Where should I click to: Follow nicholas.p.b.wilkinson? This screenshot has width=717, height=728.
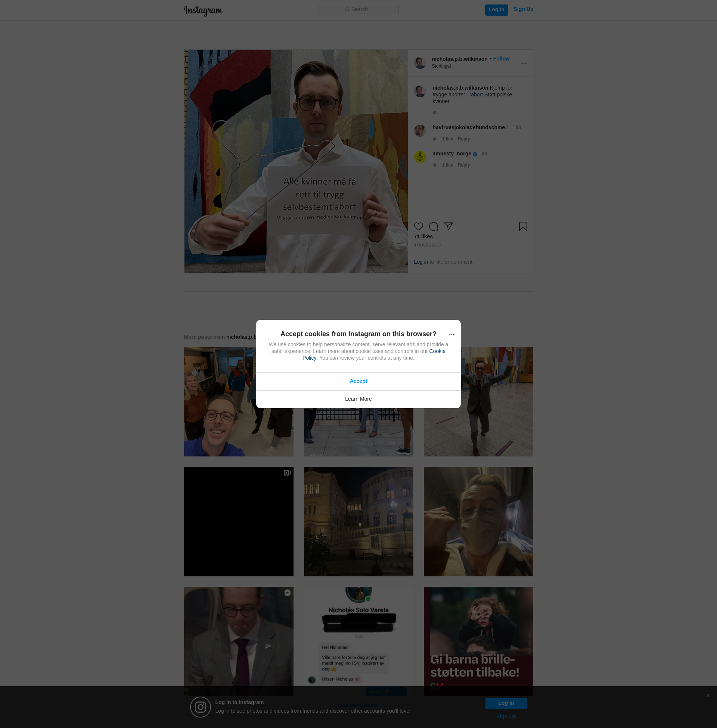501,59
